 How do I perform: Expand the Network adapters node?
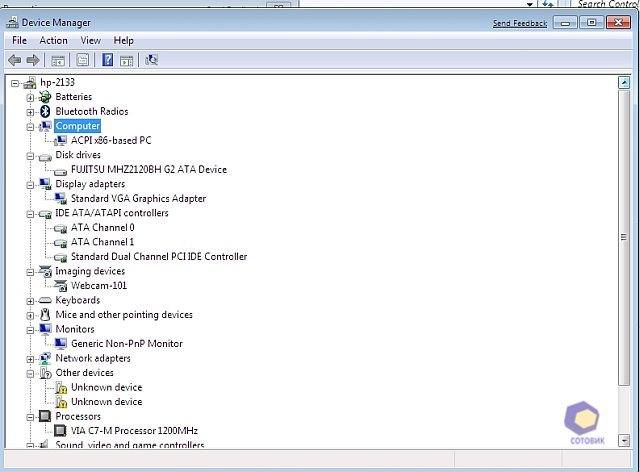(31, 358)
